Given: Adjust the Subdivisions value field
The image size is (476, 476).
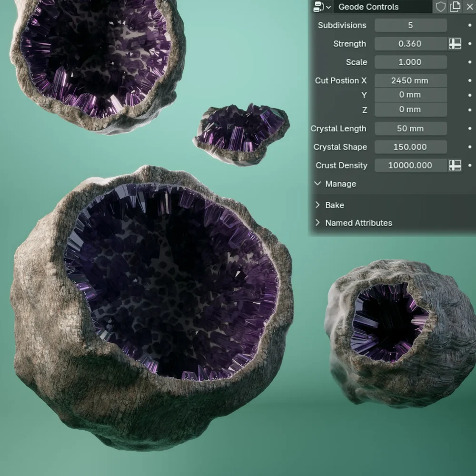Looking at the screenshot, I should click(410, 25).
